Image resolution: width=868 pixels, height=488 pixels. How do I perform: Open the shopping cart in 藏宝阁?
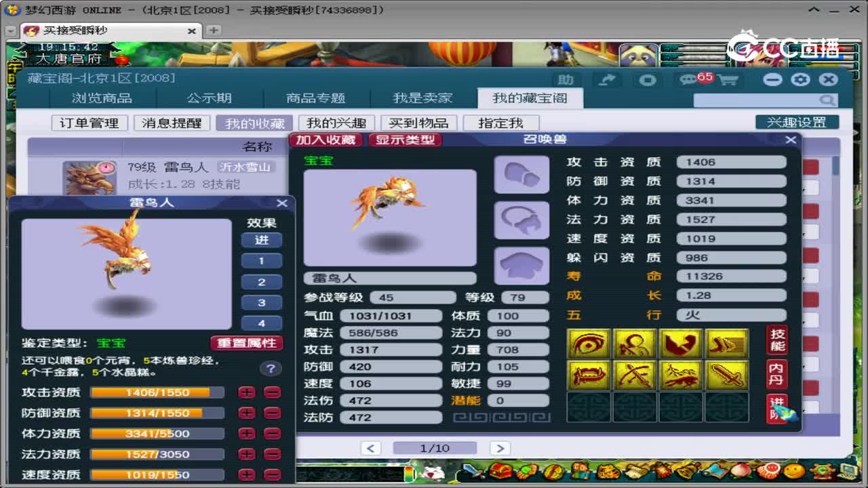728,80
